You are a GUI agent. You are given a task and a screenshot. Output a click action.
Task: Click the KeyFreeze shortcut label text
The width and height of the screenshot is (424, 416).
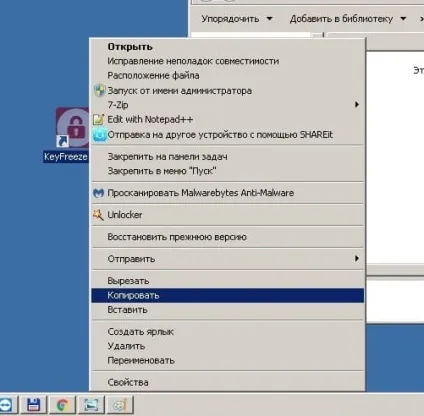tap(66, 157)
